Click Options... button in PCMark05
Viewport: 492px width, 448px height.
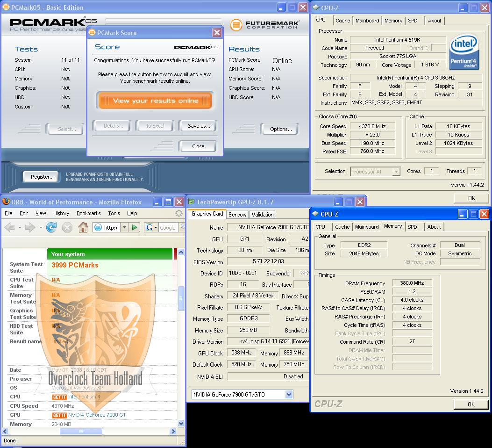[280, 129]
